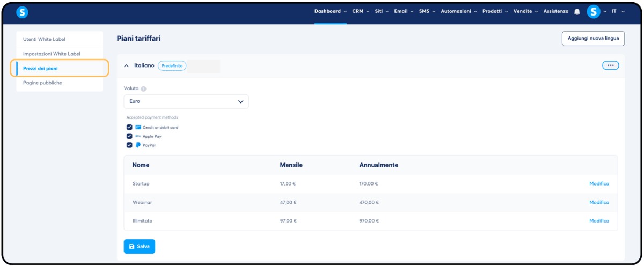
Task: Click the profile avatar icon
Action: pyautogui.click(x=593, y=11)
